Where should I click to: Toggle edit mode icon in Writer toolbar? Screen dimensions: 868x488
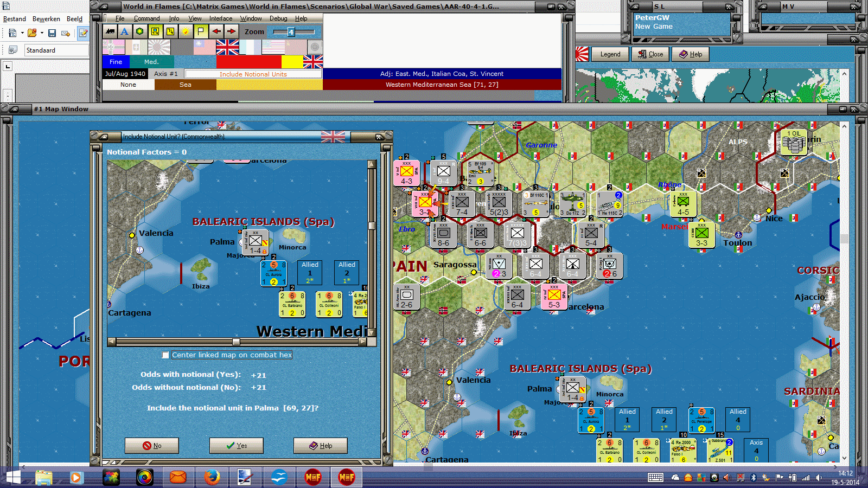[83, 33]
